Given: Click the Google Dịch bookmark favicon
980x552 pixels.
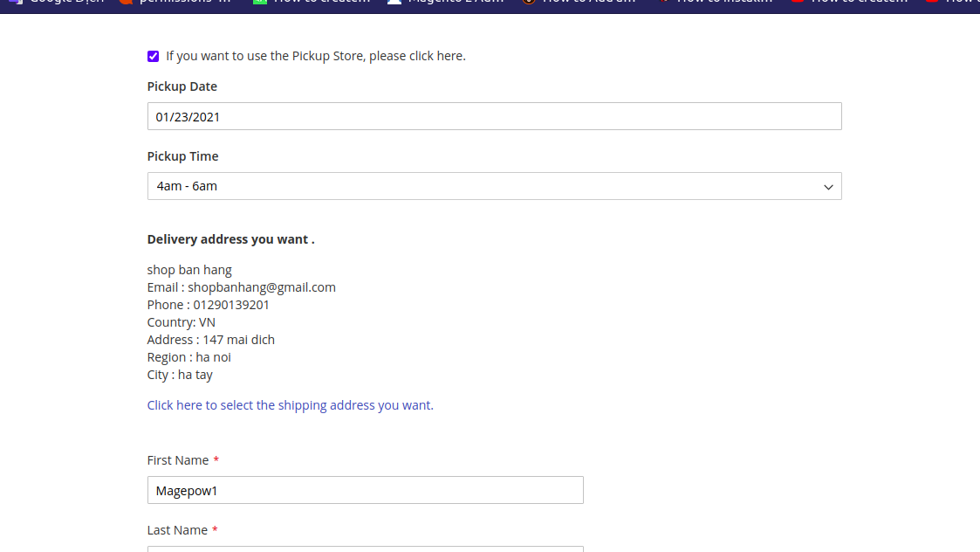Looking at the screenshot, I should tap(14, 2).
